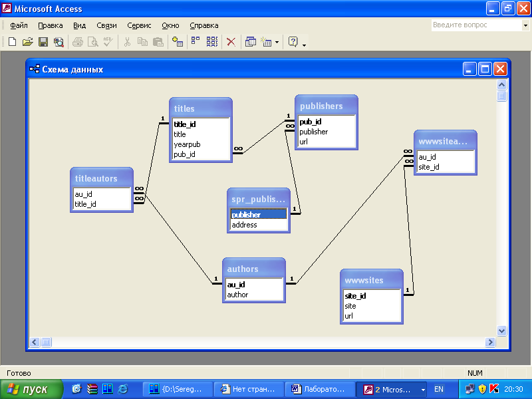Select pub_id field in titles table
Screen dimensions: 532x399
(201, 154)
